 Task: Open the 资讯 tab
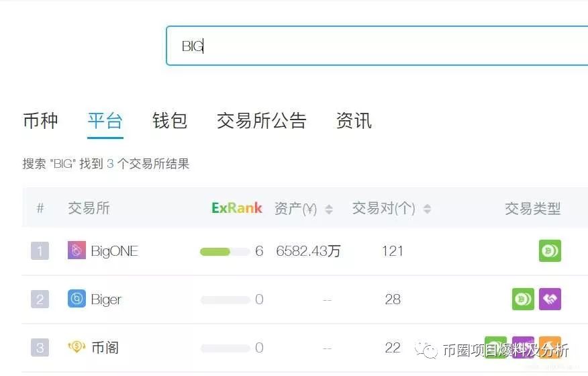click(x=354, y=121)
